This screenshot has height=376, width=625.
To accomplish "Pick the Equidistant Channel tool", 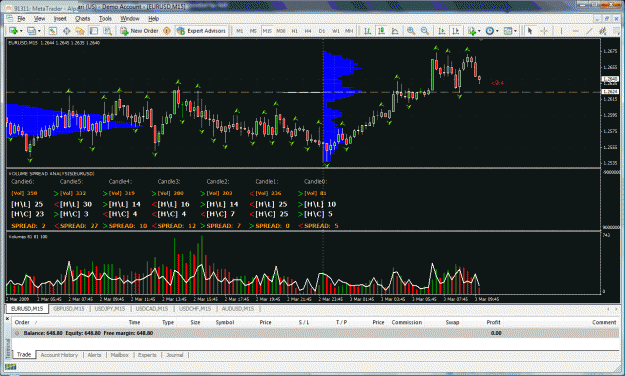I will tap(603, 31).
